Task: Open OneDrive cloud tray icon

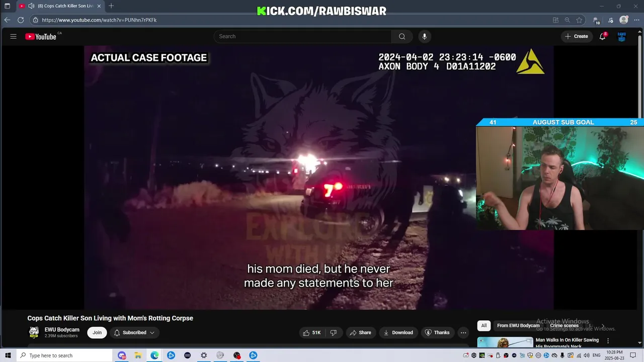Action: 554,355
